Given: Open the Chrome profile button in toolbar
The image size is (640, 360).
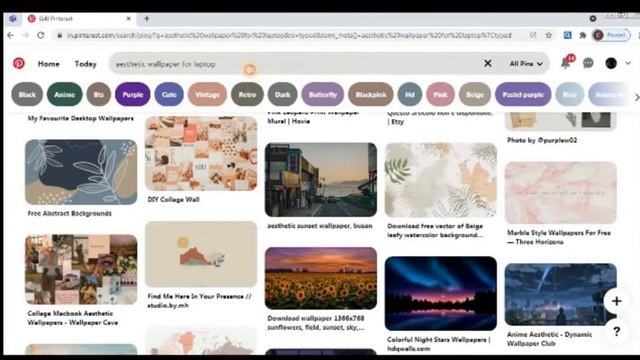Looking at the screenshot, I should click(x=611, y=36).
